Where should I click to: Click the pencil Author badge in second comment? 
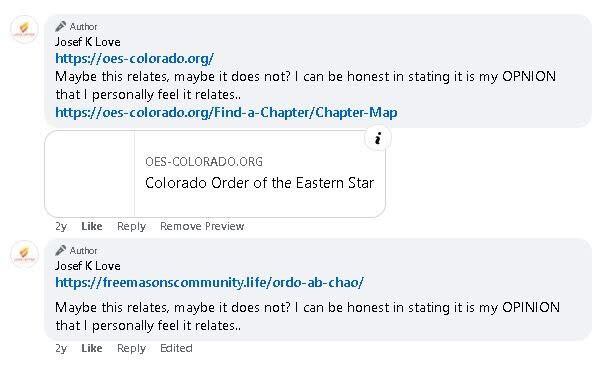[76, 251]
